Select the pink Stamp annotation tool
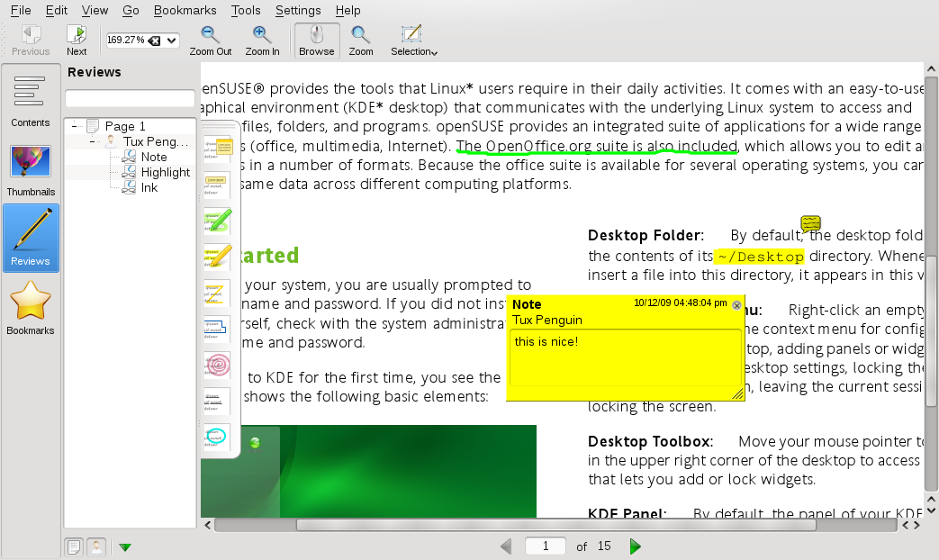The height and width of the screenshot is (560, 939). pyautogui.click(x=217, y=365)
